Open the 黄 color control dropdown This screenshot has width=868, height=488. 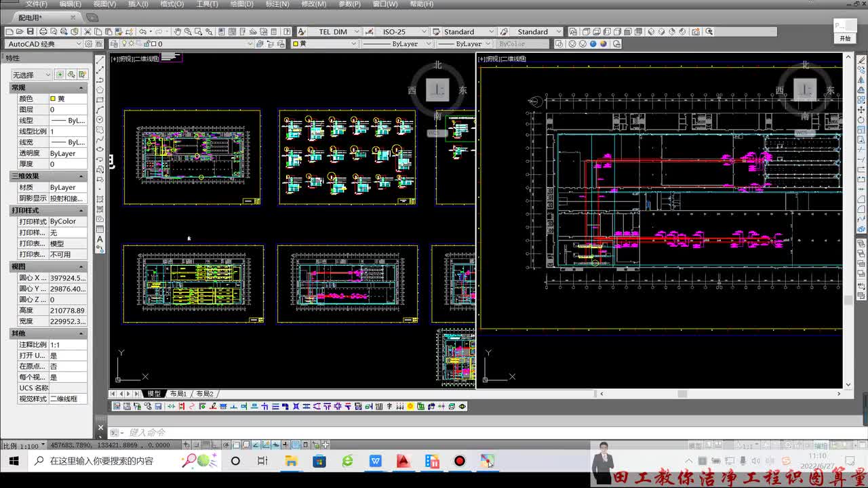(x=325, y=43)
